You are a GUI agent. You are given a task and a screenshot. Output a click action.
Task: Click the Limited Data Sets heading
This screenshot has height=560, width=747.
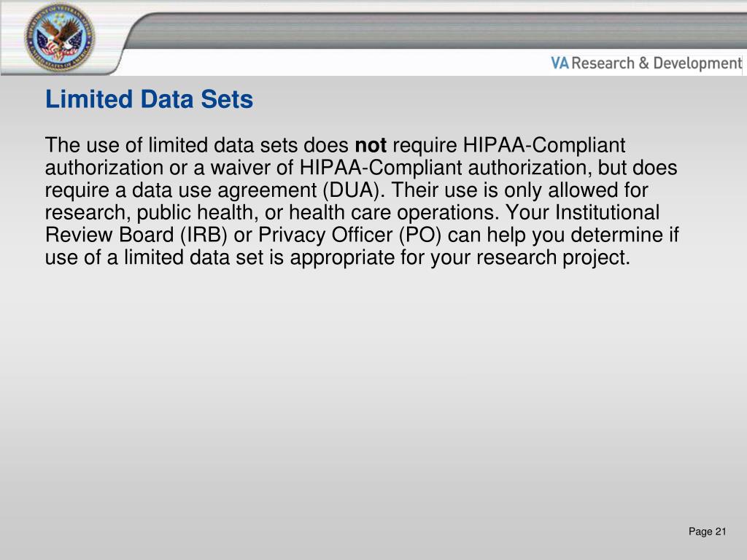coord(149,99)
